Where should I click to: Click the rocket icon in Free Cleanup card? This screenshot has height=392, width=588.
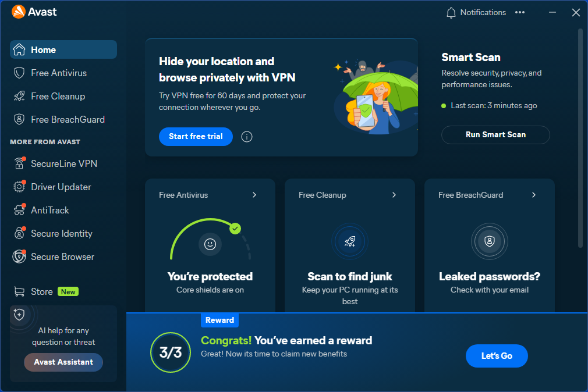(350, 241)
